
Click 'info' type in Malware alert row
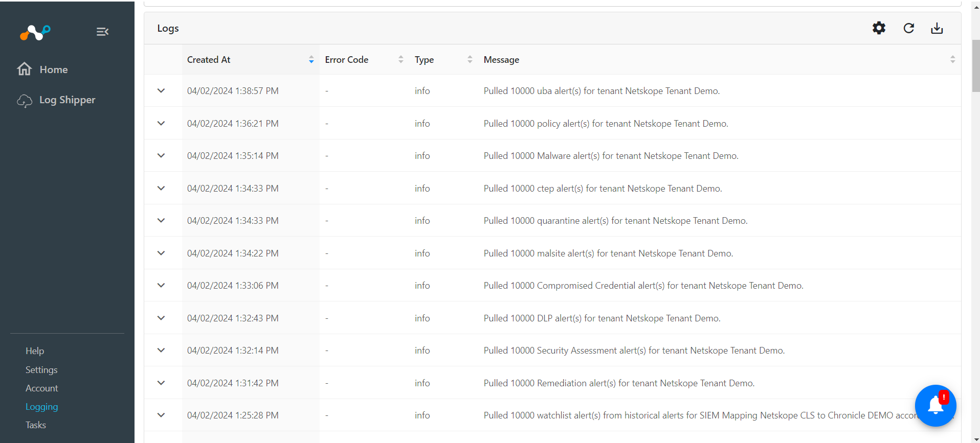(422, 156)
